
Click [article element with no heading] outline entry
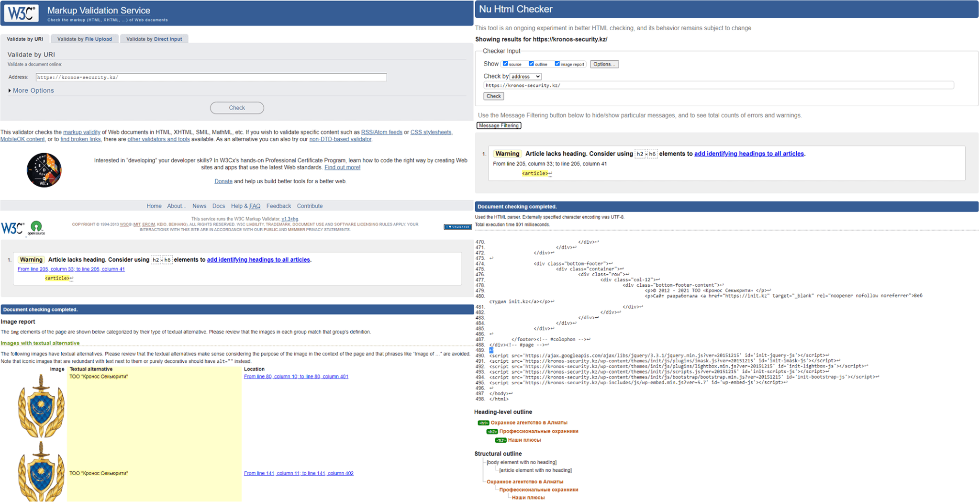(x=535, y=470)
